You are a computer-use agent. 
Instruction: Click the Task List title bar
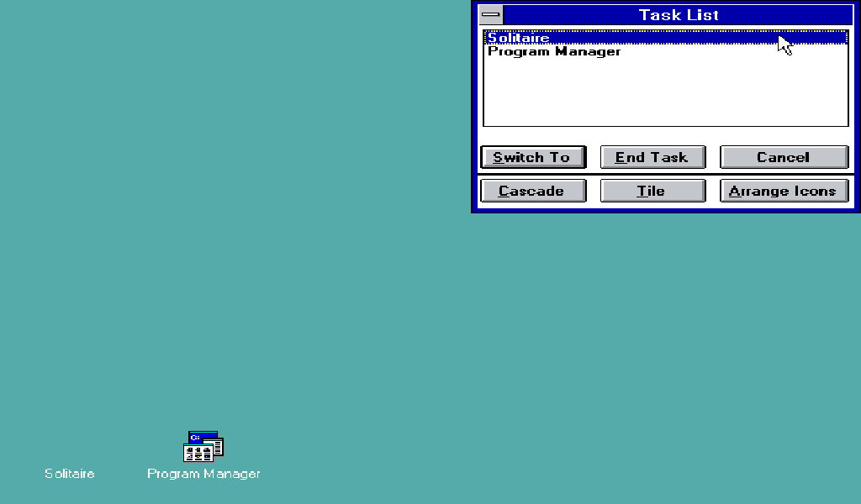[679, 15]
